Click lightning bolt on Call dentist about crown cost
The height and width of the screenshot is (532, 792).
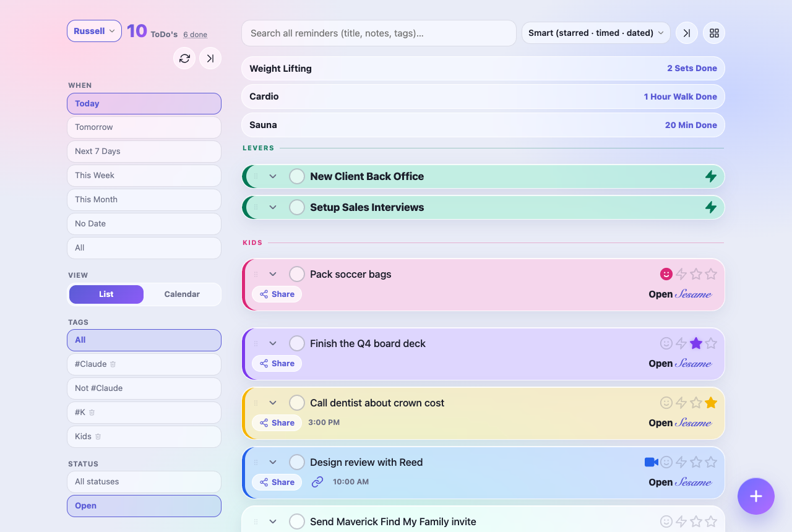681,403
